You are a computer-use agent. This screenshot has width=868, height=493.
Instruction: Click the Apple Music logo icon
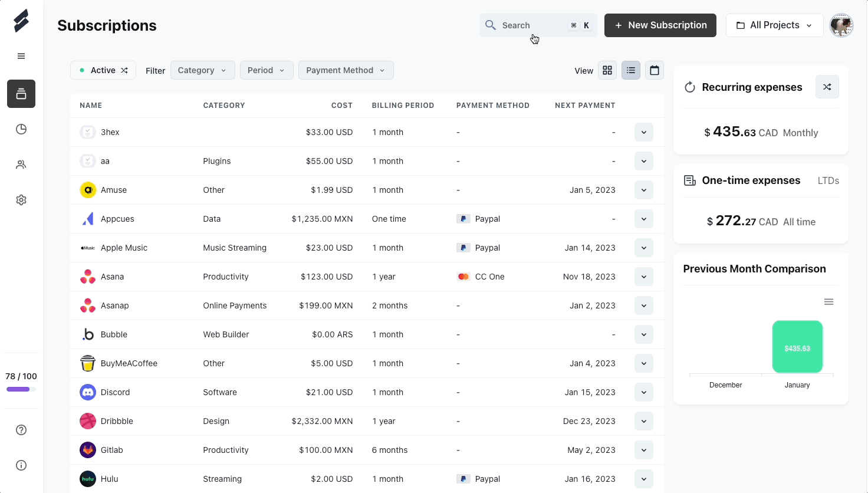click(88, 248)
